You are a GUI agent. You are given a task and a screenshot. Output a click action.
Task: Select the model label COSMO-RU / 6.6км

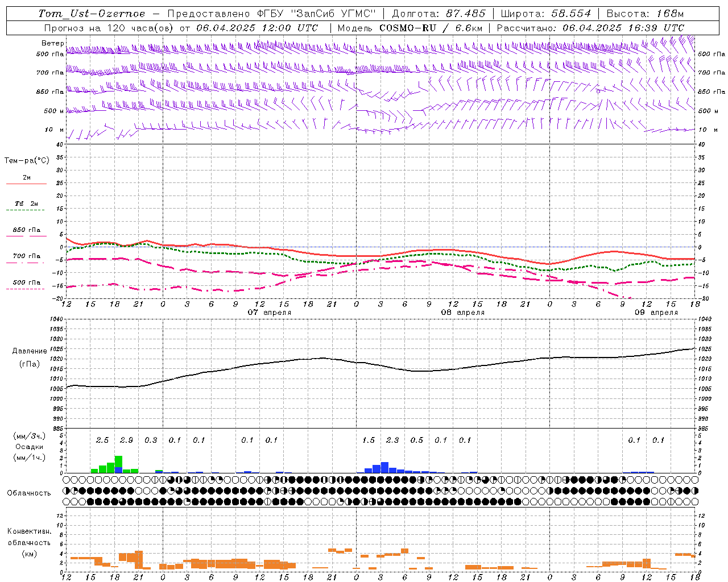pyautogui.click(x=431, y=28)
